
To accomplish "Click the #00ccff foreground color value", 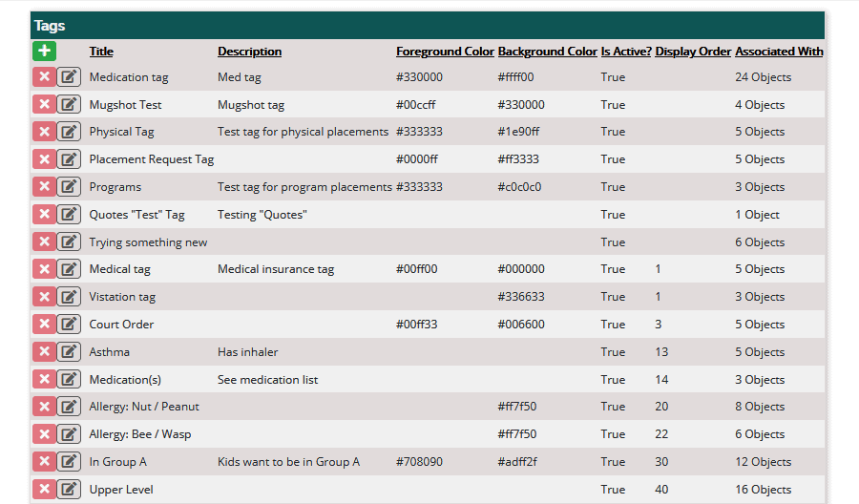I will 416,105.
